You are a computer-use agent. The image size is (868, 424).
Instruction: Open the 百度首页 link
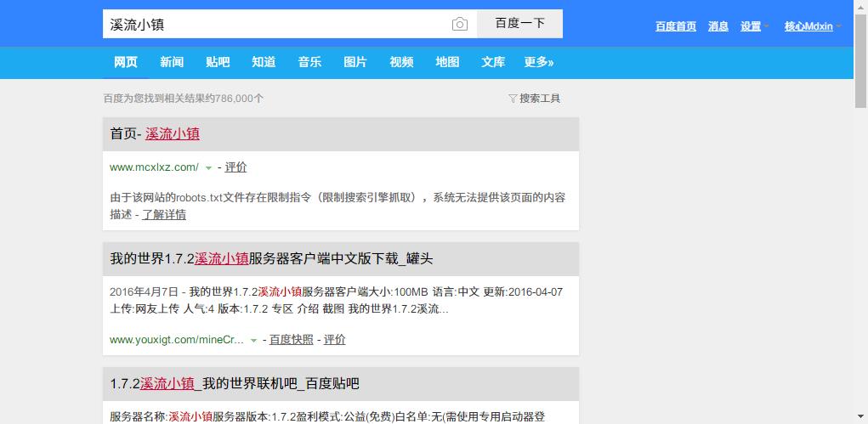[676, 26]
